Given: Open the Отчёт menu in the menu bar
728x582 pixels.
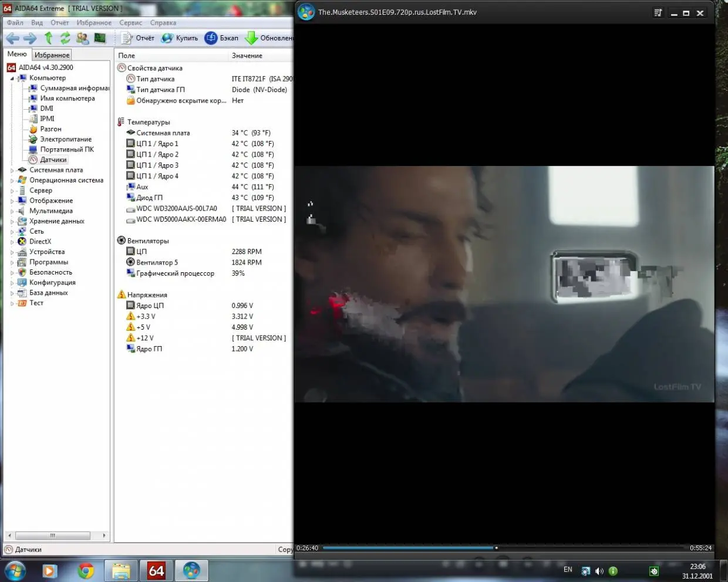Looking at the screenshot, I should [x=60, y=23].
